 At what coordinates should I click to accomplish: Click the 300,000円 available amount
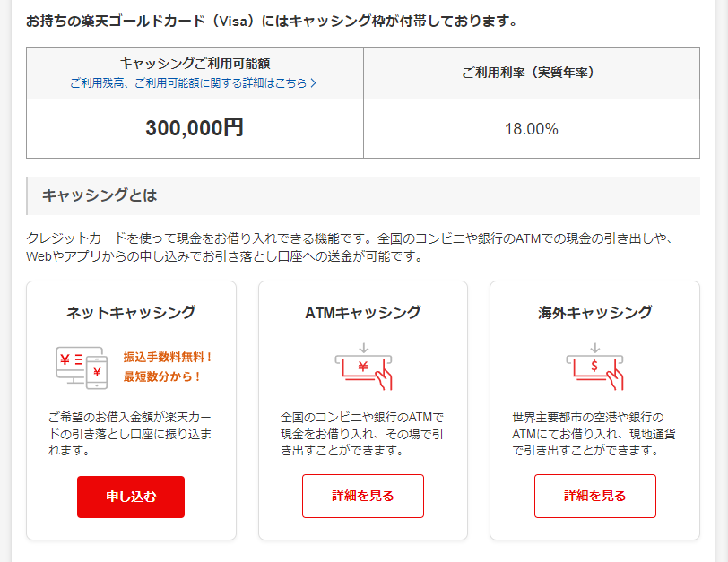click(x=195, y=128)
